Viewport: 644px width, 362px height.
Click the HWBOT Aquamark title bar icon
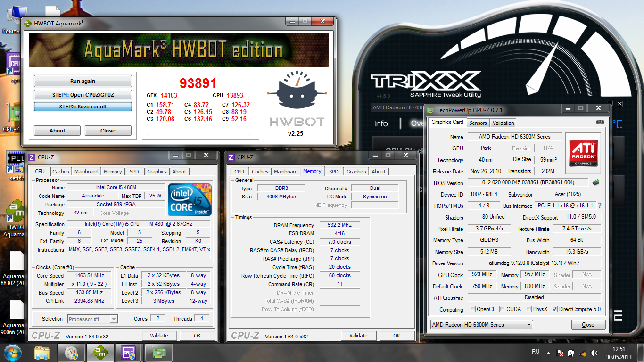point(27,23)
